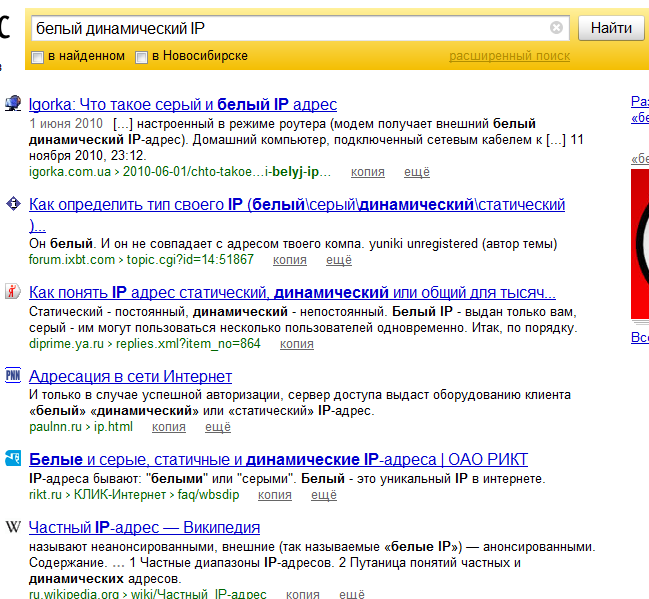The width and height of the screenshot is (649, 599).
Task: Click "ещё" for the igorka.com.ua result
Action: [417, 172]
